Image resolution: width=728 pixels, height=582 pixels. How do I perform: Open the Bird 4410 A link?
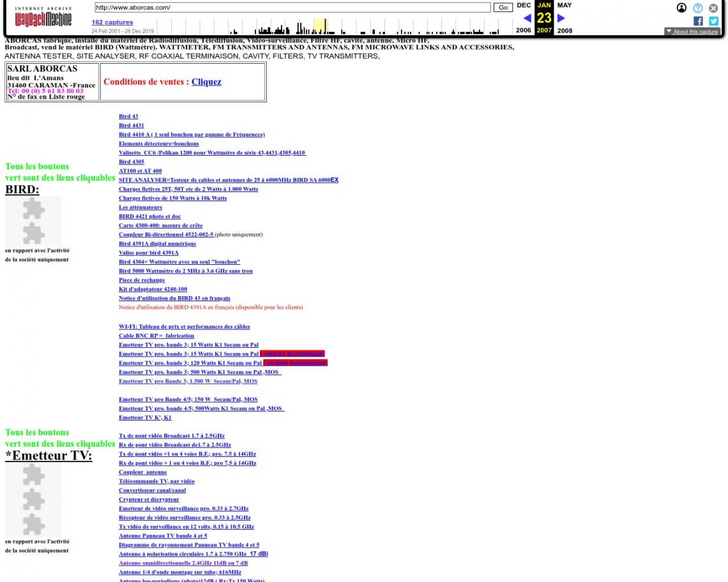(x=192, y=135)
